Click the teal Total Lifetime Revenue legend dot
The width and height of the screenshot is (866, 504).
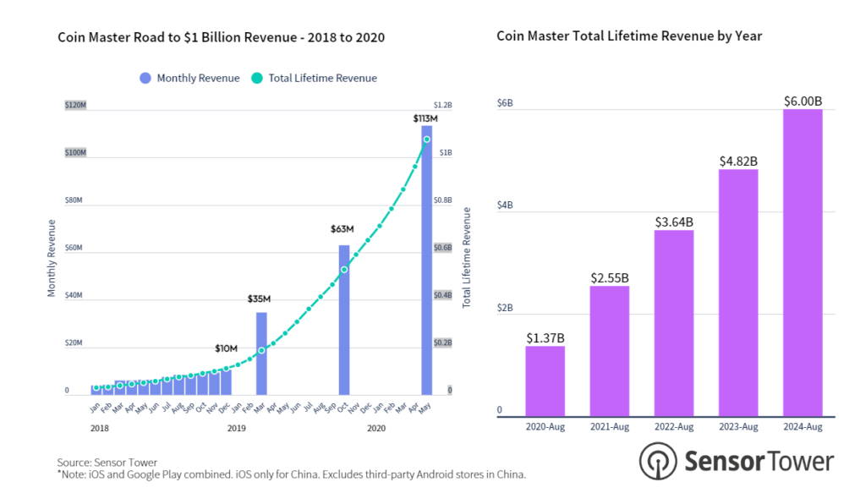coord(257,78)
